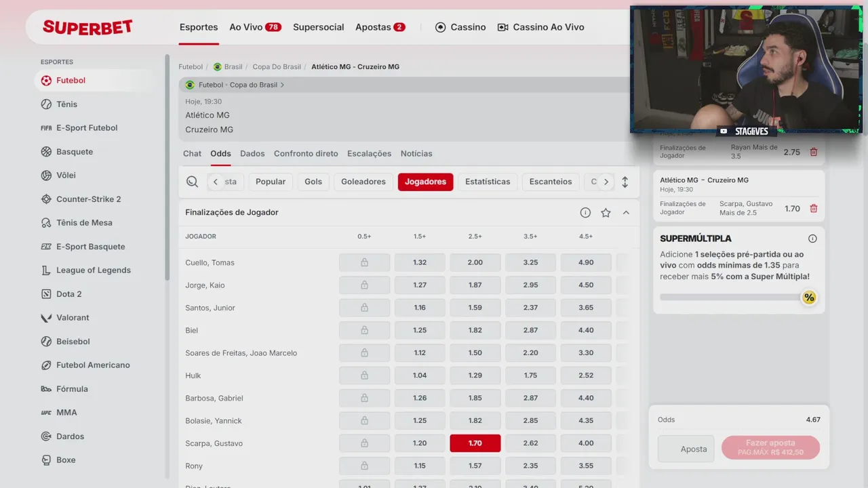868x488 pixels.
Task: Select Rony 2.5+ odds 1.57
Action: [x=475, y=466]
